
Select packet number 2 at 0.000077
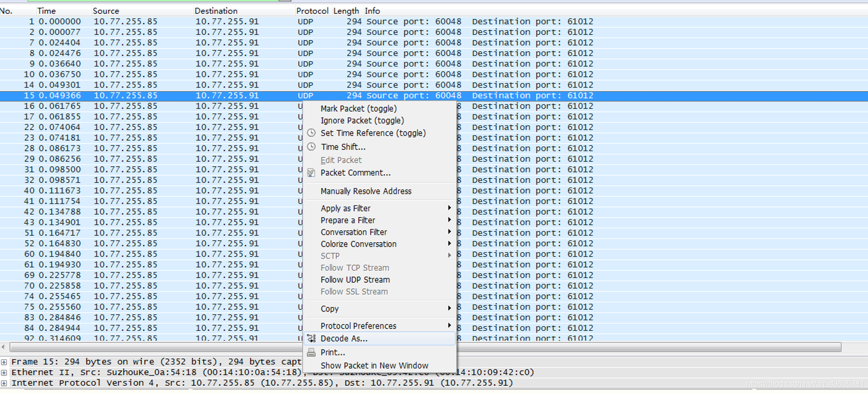click(434, 32)
